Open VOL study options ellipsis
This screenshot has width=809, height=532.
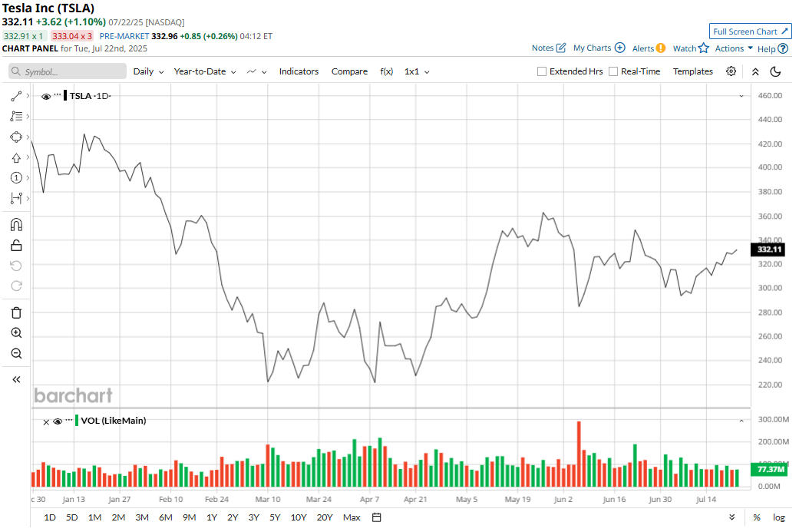tap(69, 421)
